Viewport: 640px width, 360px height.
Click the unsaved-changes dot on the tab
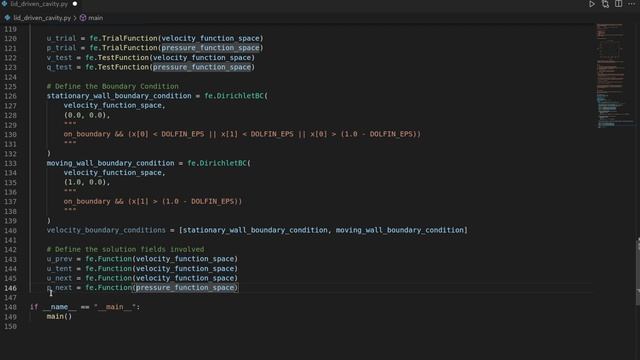(x=75, y=4)
